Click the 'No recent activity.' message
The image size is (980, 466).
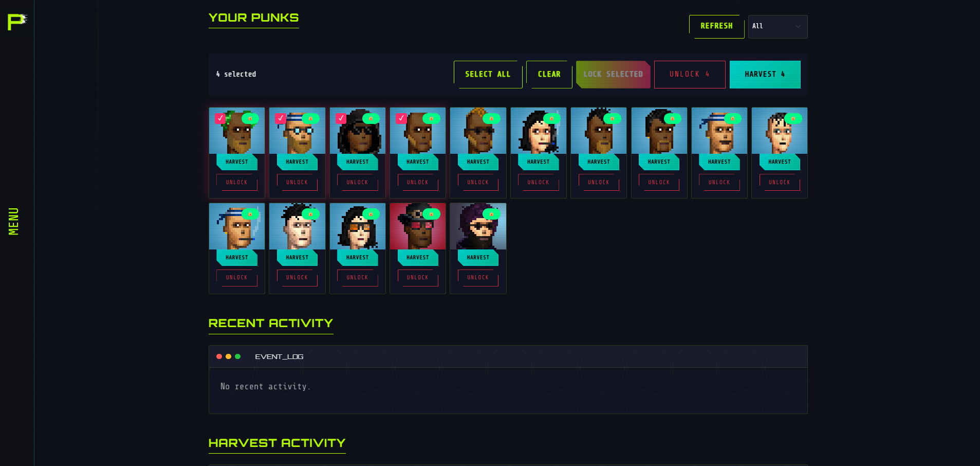tap(265, 386)
